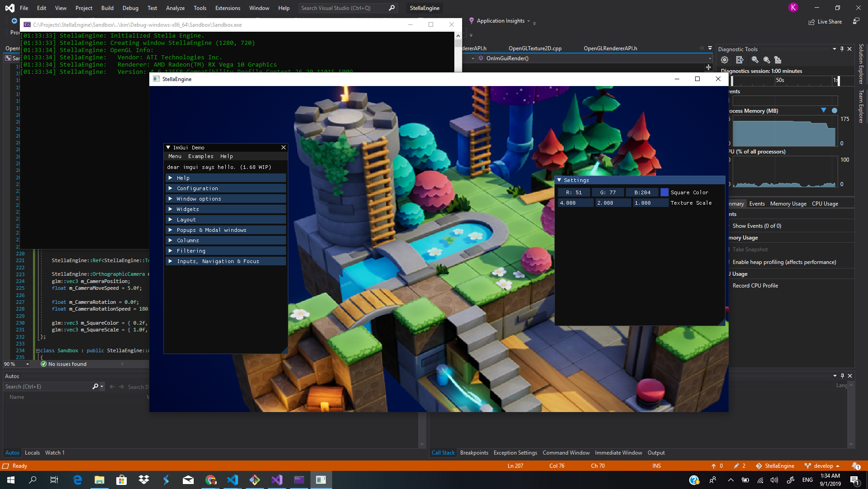The height and width of the screenshot is (489, 868).
Task: Open notifications bell in the status bar
Action: (x=856, y=466)
